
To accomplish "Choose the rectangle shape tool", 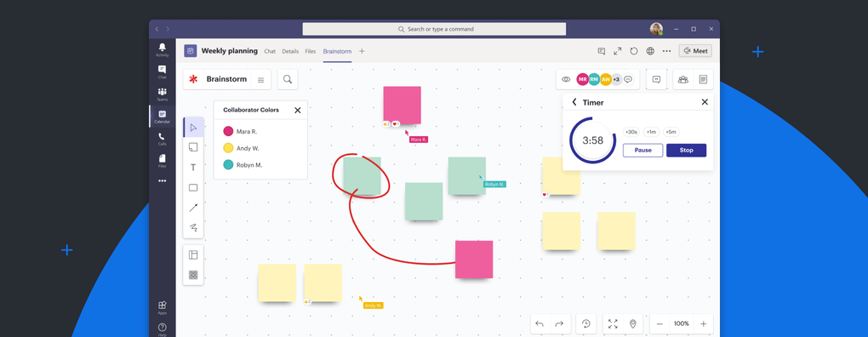I will point(193,187).
